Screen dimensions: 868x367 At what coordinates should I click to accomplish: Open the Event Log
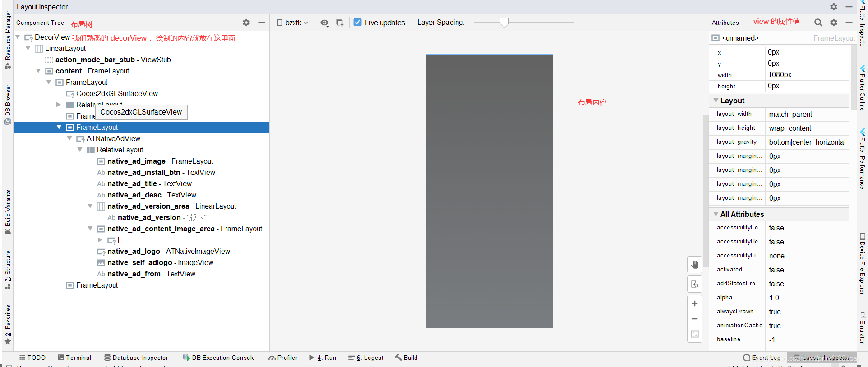click(x=762, y=358)
